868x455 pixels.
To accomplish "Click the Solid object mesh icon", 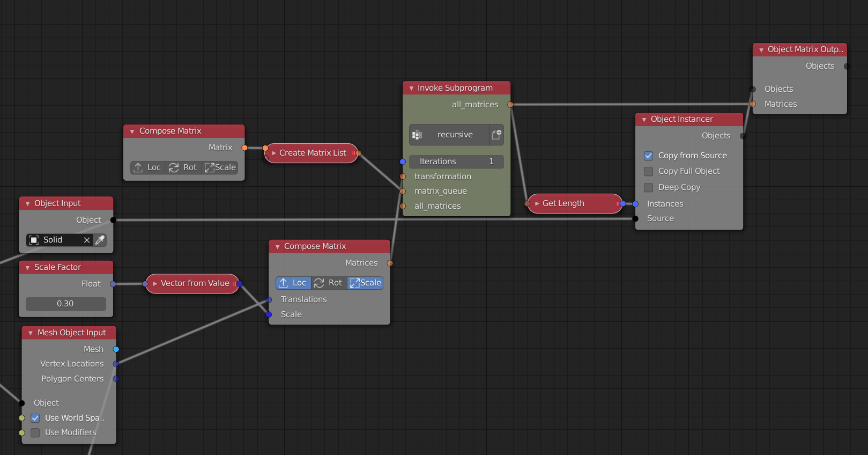I will [x=34, y=240].
